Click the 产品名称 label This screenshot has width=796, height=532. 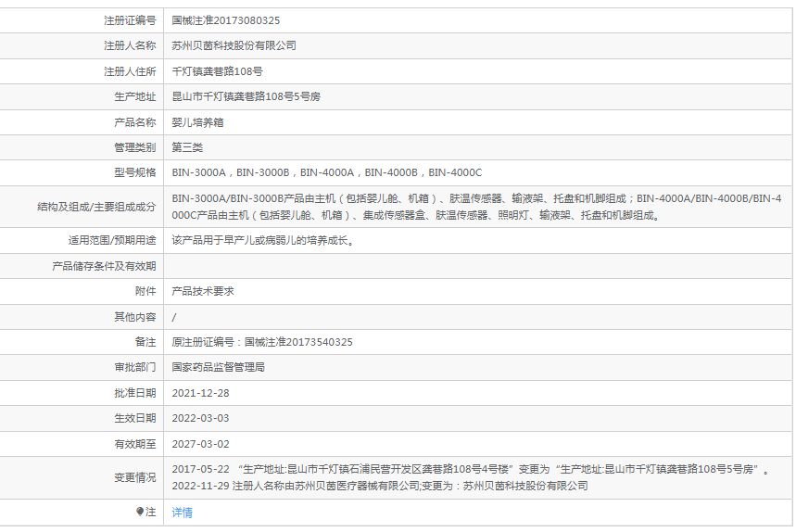(135, 122)
